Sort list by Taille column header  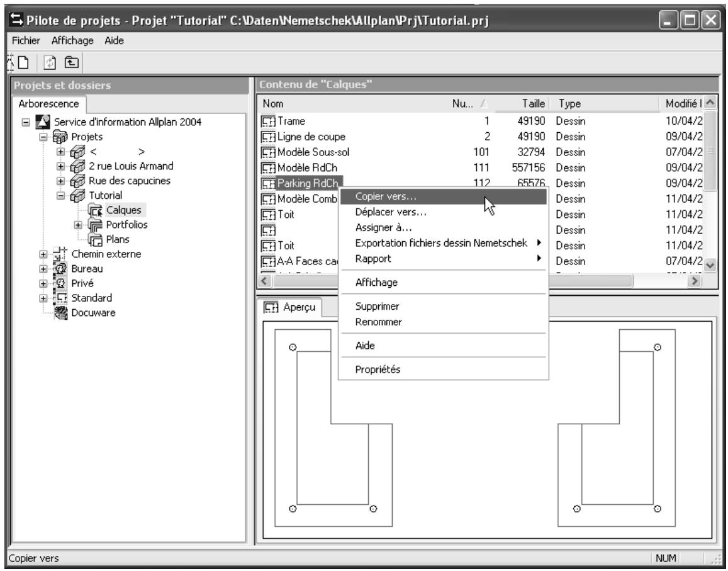(x=522, y=104)
